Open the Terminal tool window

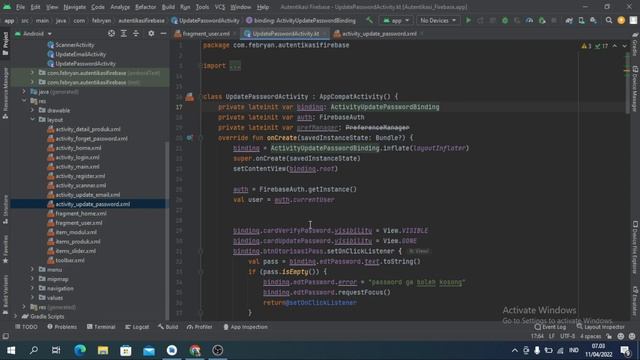click(x=101, y=327)
